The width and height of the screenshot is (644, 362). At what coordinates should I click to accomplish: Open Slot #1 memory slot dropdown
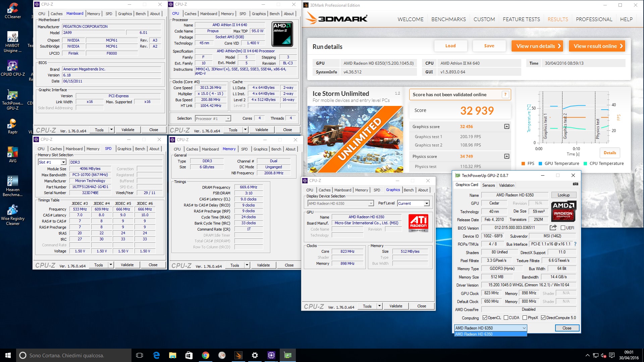[52, 162]
